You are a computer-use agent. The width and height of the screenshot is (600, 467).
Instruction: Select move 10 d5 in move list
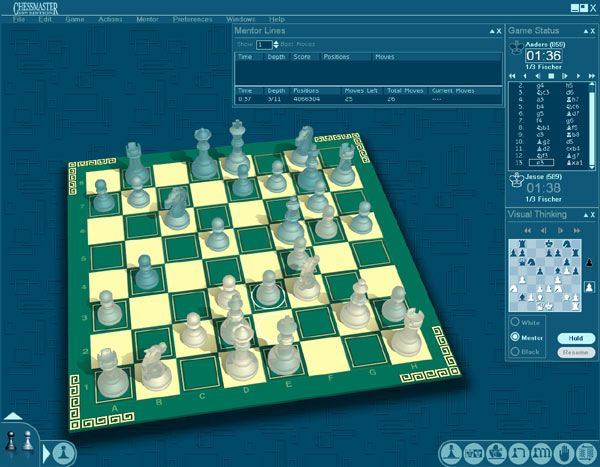[x=570, y=142]
